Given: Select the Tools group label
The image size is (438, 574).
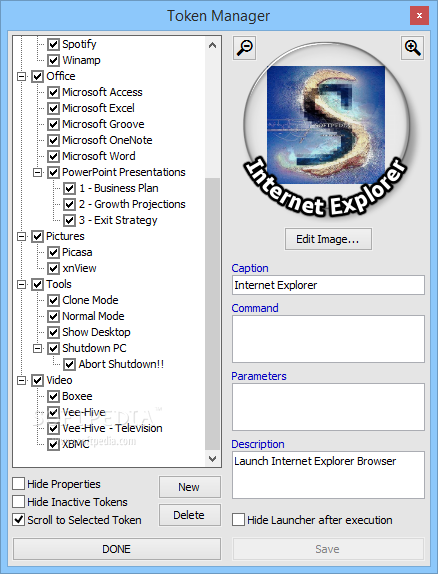Looking at the screenshot, I should click(x=59, y=284).
